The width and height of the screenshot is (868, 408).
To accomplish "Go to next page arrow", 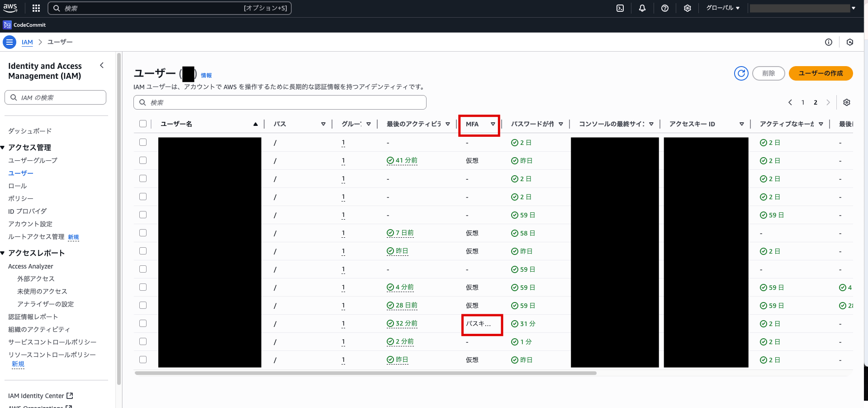I will (828, 102).
